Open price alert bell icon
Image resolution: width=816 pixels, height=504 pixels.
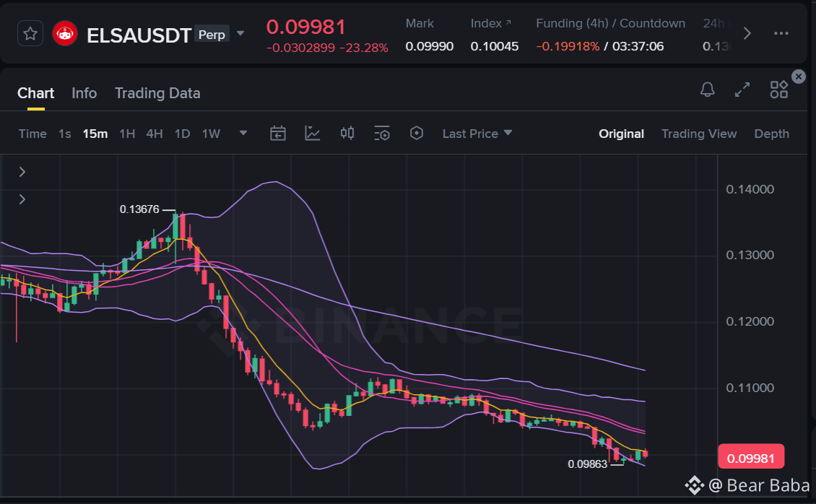(x=707, y=90)
